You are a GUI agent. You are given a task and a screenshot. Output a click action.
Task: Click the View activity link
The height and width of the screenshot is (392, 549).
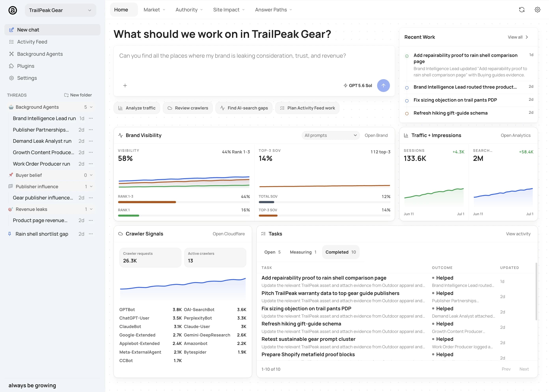(518, 234)
